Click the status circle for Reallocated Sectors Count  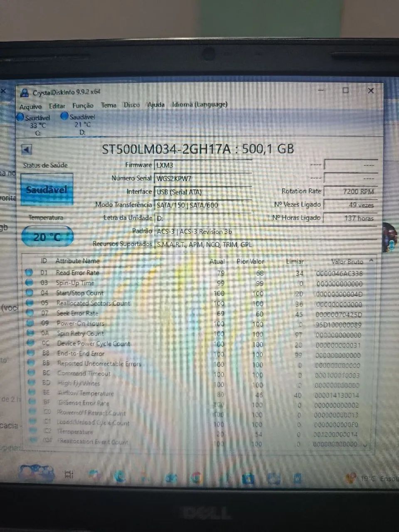click(x=30, y=303)
